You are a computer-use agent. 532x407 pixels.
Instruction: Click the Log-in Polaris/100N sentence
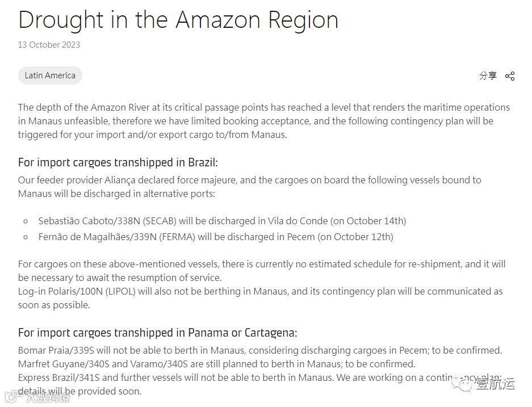[260, 298]
